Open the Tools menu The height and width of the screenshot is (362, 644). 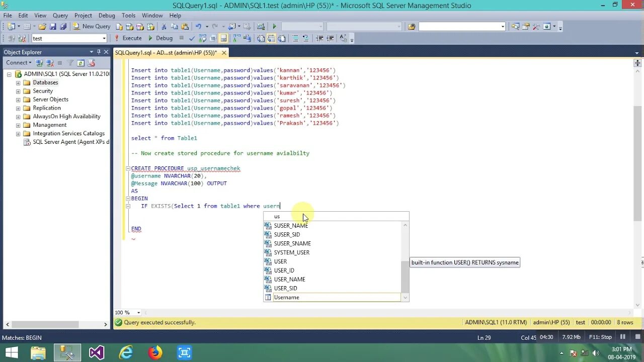[128, 16]
